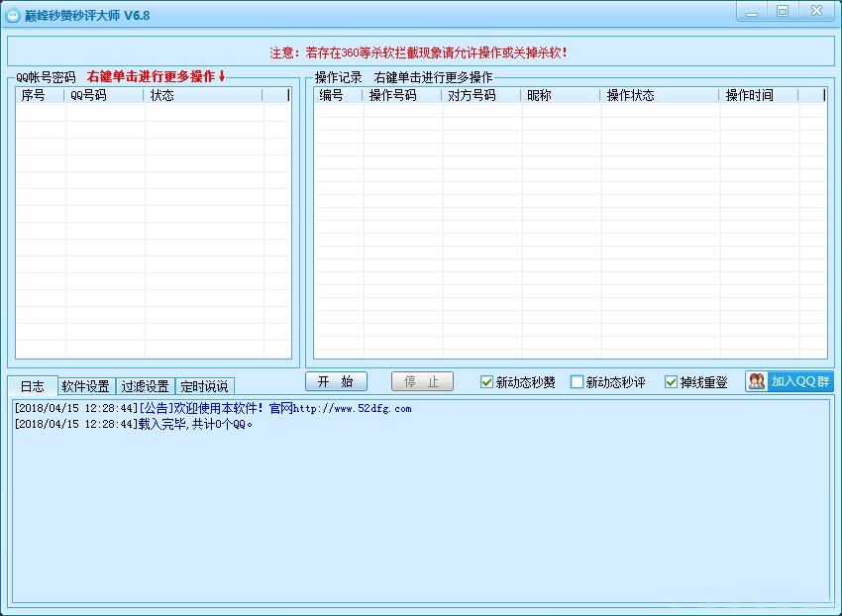Switch to the 日志 tab
842x616 pixels.
(33, 386)
